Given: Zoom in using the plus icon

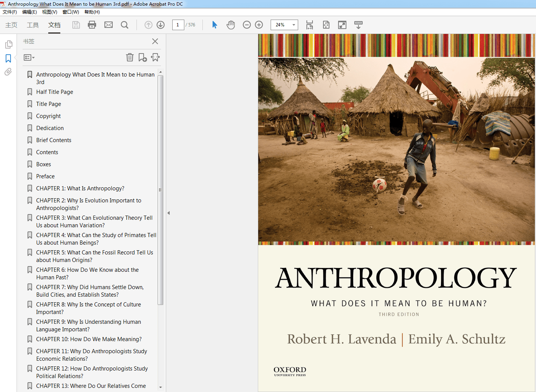Looking at the screenshot, I should (x=259, y=24).
